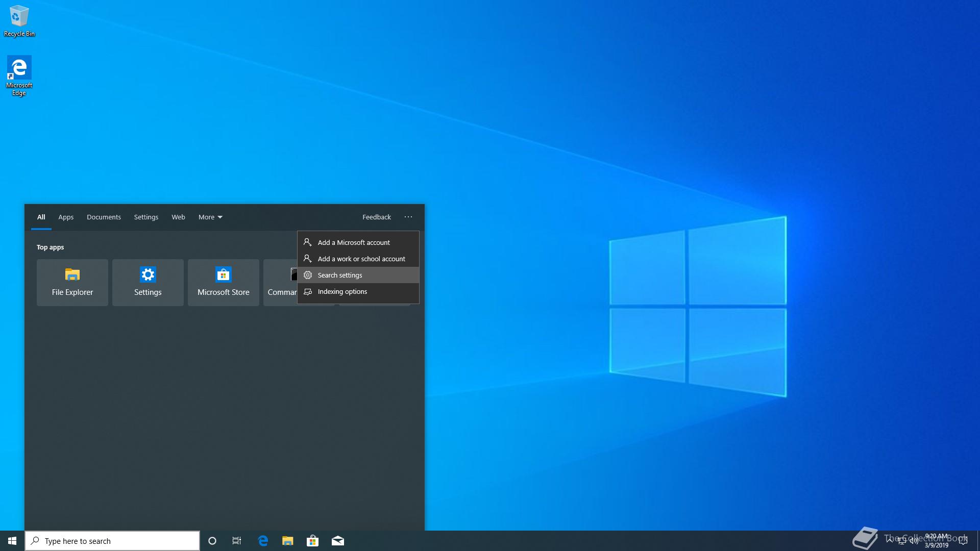Image resolution: width=980 pixels, height=551 pixels.
Task: Switch to the Settings search tab
Action: 146,217
